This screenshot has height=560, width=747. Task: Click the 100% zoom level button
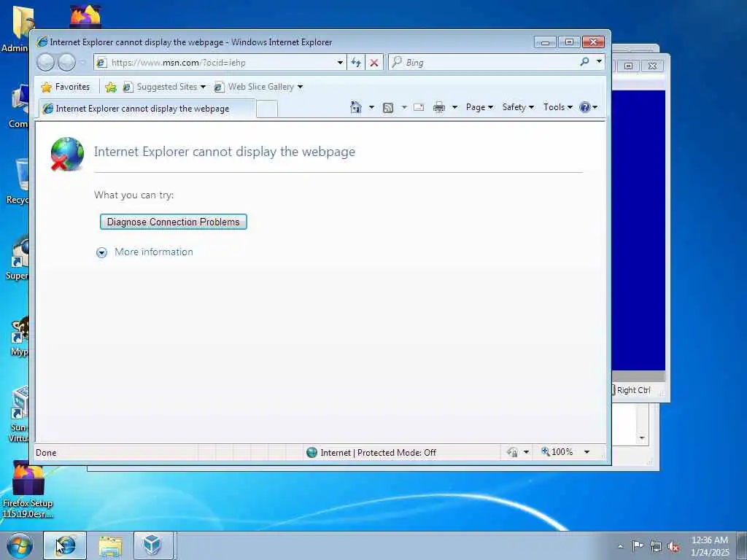557,451
